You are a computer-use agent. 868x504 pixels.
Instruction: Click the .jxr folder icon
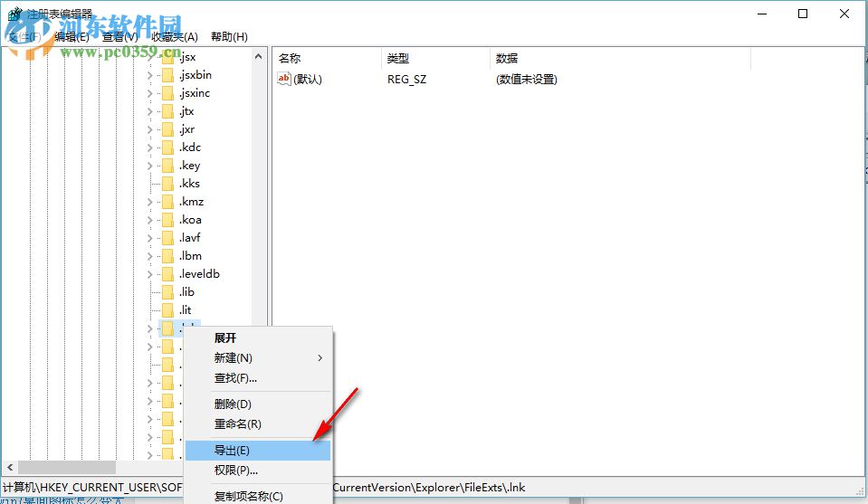167,129
